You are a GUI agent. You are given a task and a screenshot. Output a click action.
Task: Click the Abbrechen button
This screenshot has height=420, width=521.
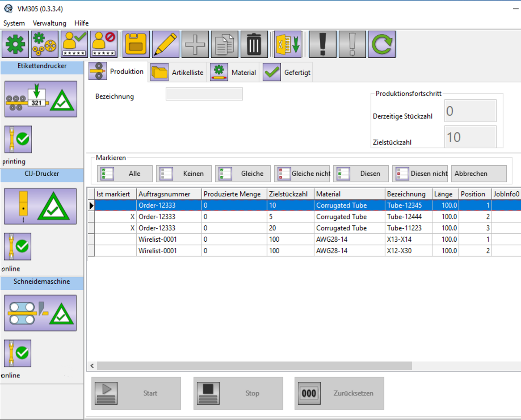(x=479, y=174)
